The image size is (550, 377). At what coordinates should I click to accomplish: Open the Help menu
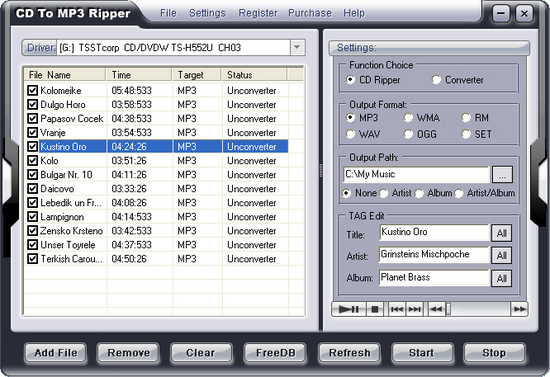354,13
